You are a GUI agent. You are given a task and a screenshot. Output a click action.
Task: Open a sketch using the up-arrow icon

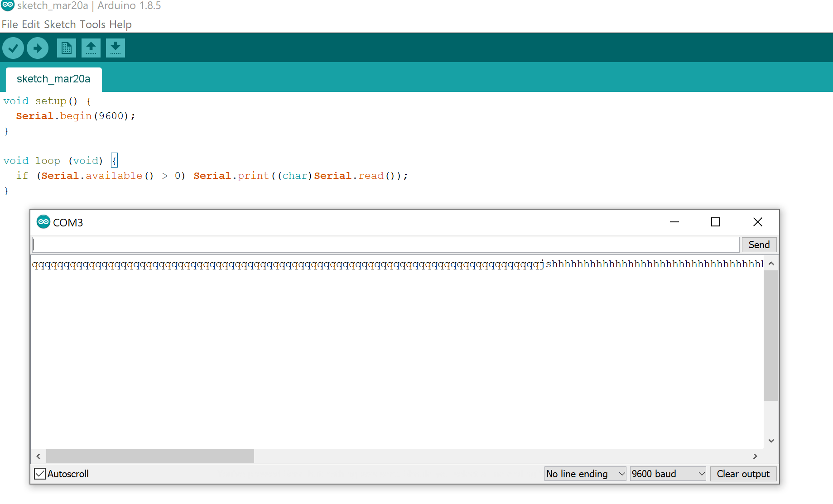pos(91,48)
